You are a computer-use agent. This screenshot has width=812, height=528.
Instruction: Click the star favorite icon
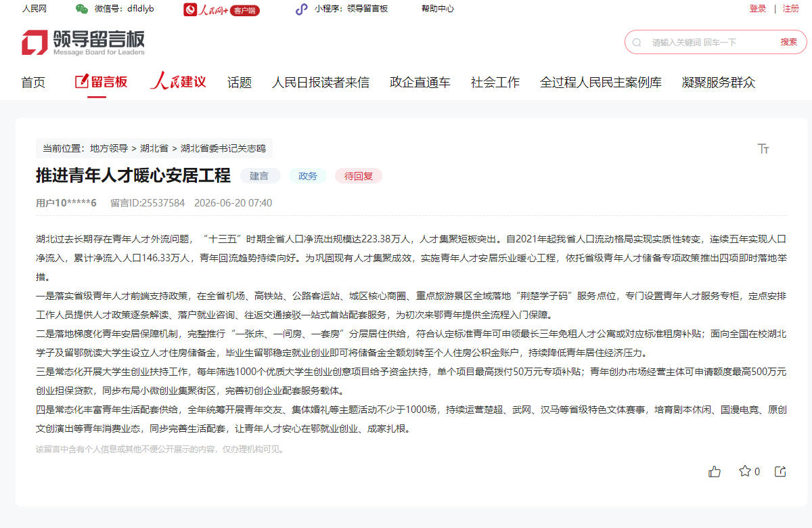[x=745, y=471]
